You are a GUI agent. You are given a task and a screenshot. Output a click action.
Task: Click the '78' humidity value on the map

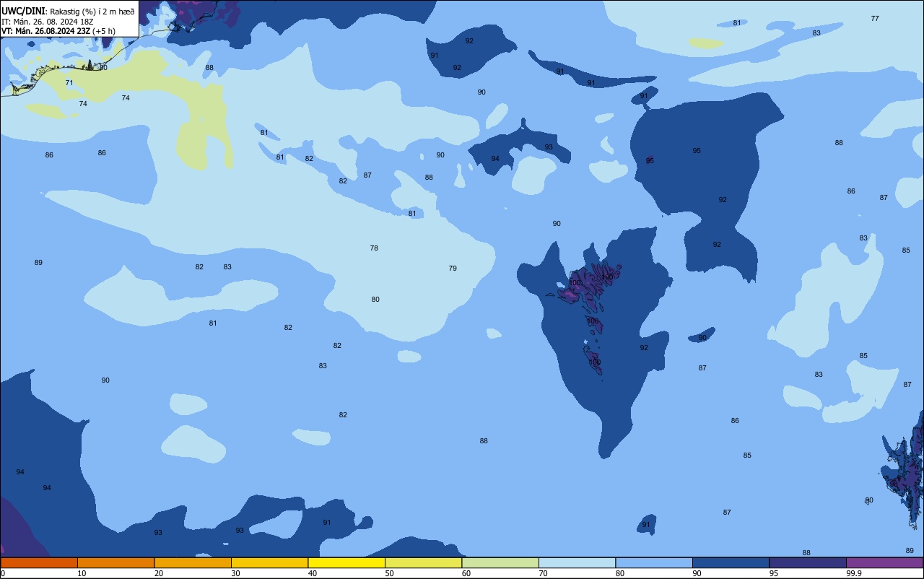coord(374,248)
